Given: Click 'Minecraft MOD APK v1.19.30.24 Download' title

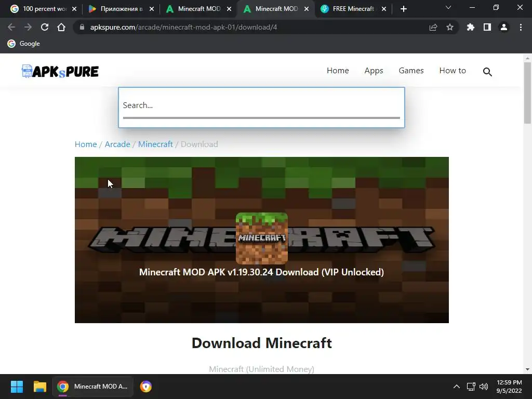Looking at the screenshot, I should [x=262, y=272].
